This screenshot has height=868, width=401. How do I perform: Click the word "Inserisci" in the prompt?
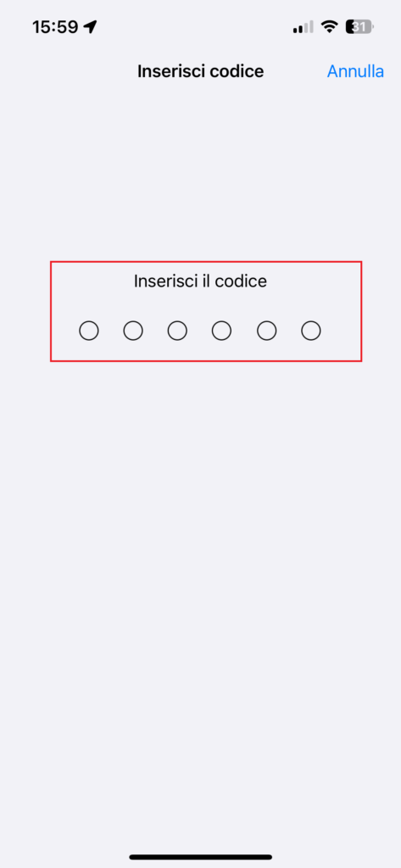pyautogui.click(x=165, y=281)
